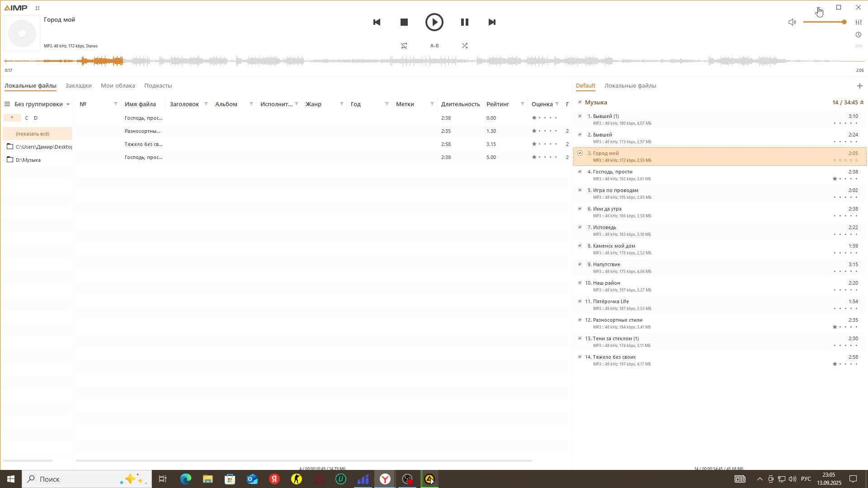Collapse the Музыка playlist group

pyautogui.click(x=861, y=103)
